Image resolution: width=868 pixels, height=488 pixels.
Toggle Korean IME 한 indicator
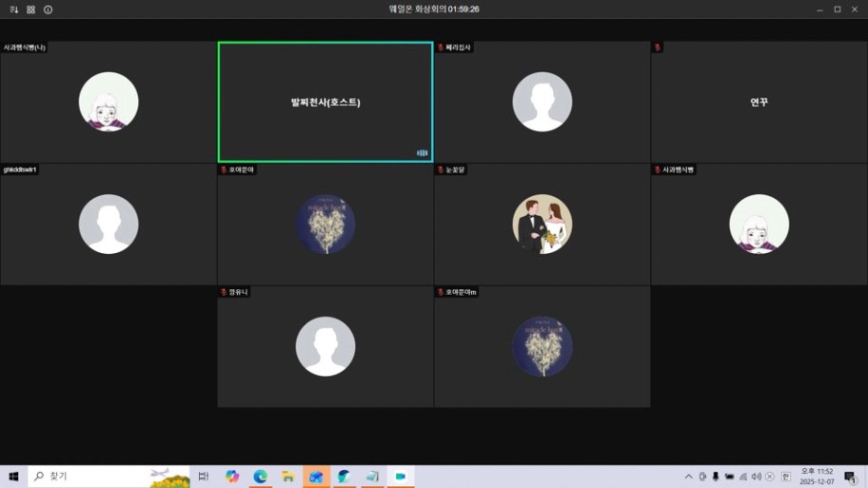pyautogui.click(x=786, y=477)
